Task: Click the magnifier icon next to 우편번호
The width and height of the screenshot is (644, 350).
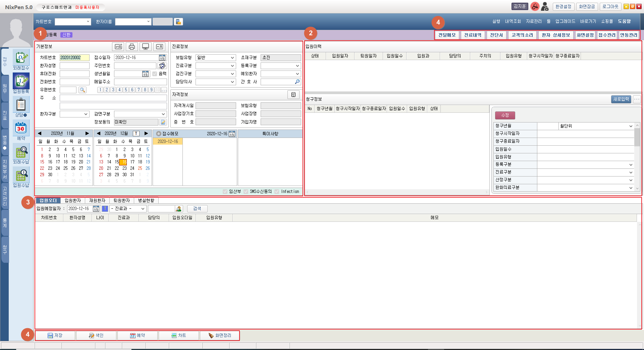Action: [x=82, y=90]
